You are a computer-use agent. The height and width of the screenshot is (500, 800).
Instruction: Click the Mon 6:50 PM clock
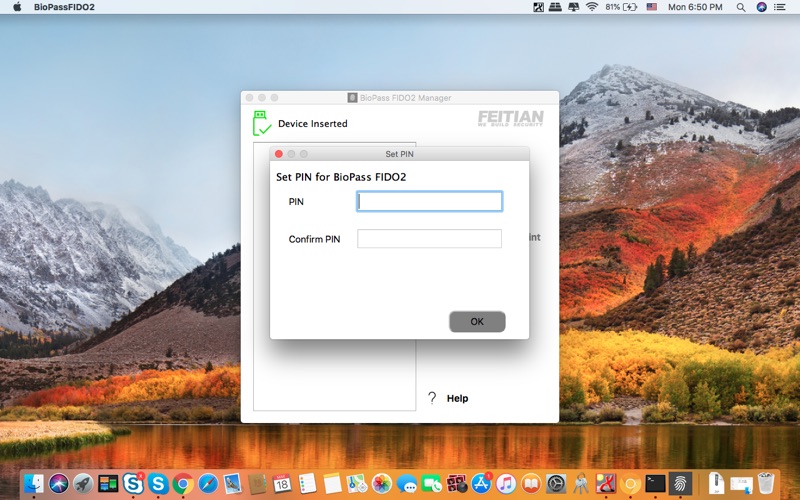(x=695, y=7)
